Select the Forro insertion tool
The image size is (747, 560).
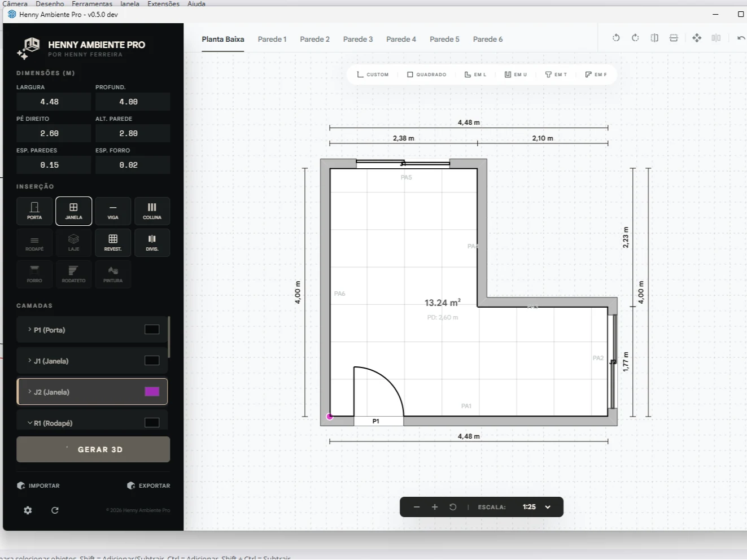34,274
